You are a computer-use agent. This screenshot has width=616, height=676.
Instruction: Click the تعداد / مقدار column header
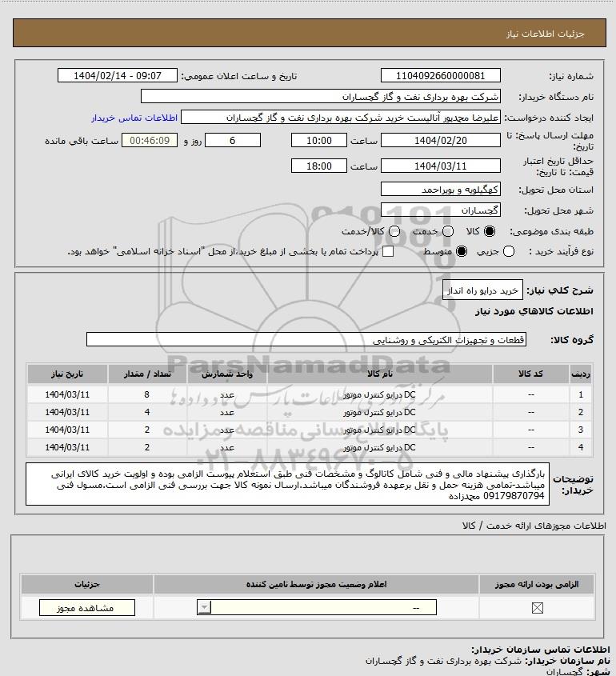pyautogui.click(x=147, y=374)
